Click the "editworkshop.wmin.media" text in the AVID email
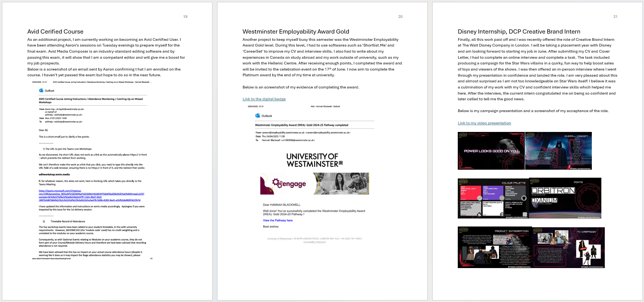The height and width of the screenshot is (302, 644). (x=54, y=175)
